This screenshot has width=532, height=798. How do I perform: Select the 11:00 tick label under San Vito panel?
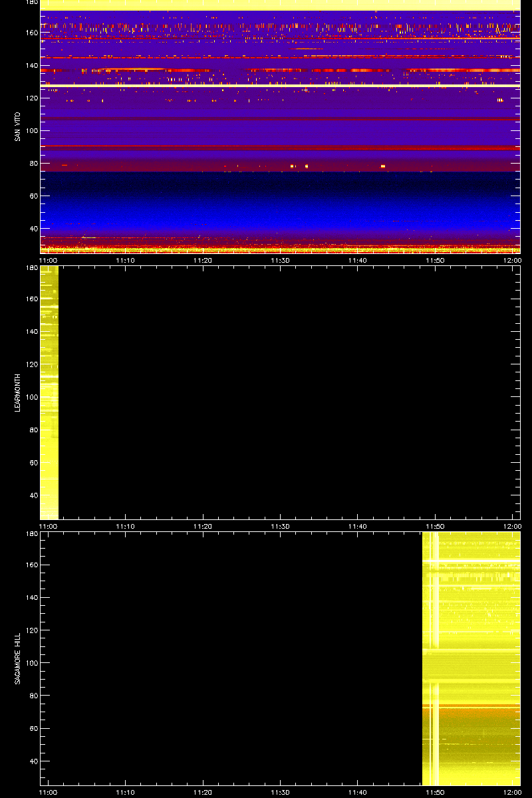click(48, 260)
